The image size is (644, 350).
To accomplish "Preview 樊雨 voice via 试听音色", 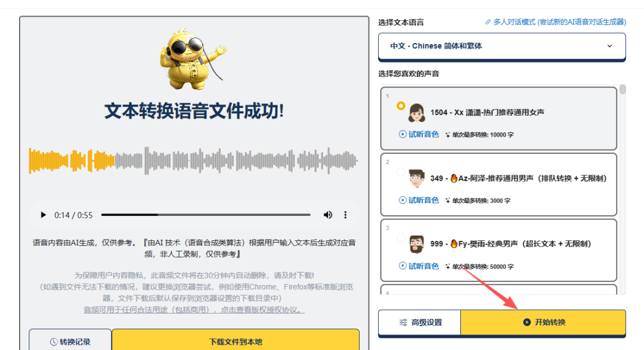I will (x=419, y=266).
